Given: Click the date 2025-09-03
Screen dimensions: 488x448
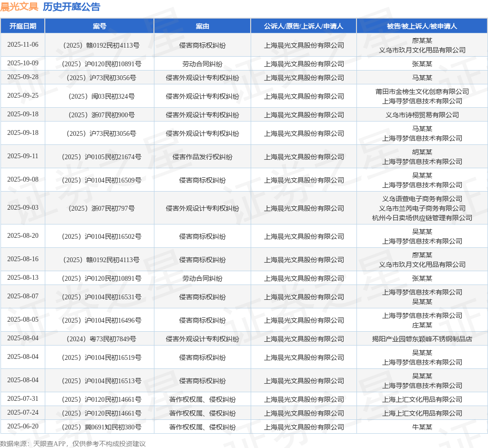Looking at the screenshot, I should click(x=23, y=207).
